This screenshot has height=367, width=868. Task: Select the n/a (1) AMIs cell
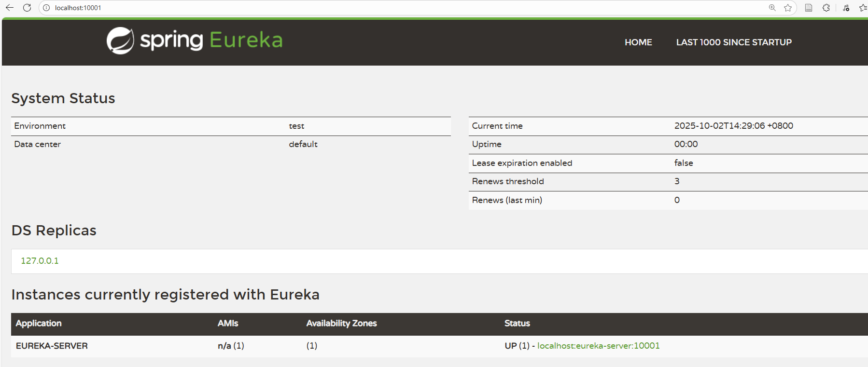point(231,346)
